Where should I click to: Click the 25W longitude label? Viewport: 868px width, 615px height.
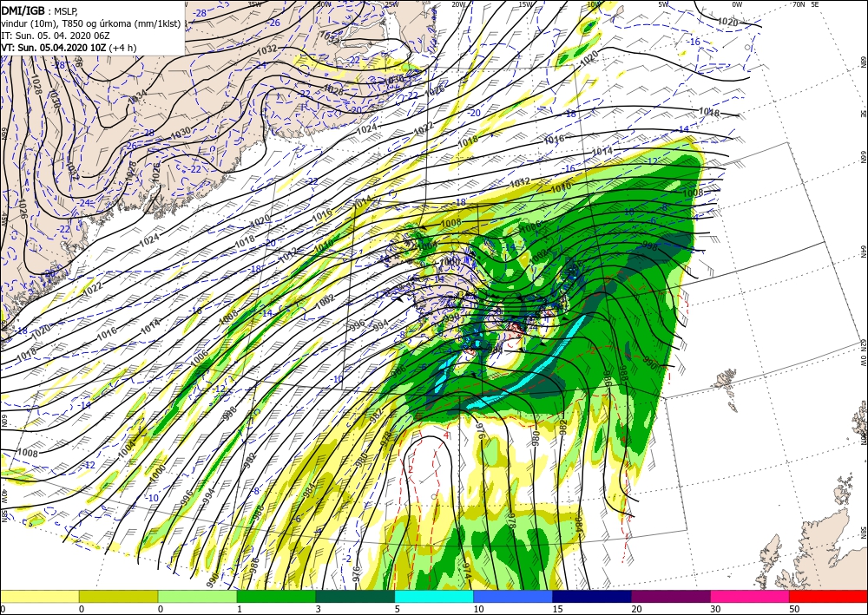pyautogui.click(x=391, y=3)
